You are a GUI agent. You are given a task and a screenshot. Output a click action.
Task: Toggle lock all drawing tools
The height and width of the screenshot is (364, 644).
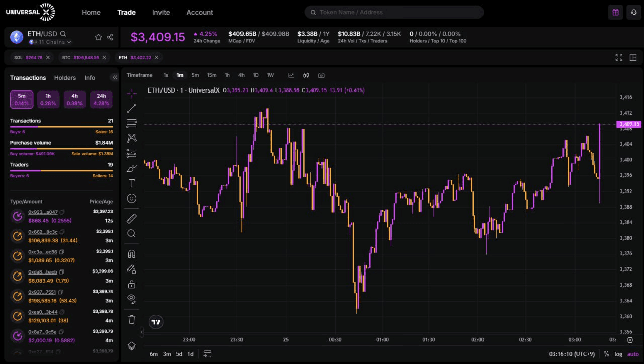(x=131, y=284)
